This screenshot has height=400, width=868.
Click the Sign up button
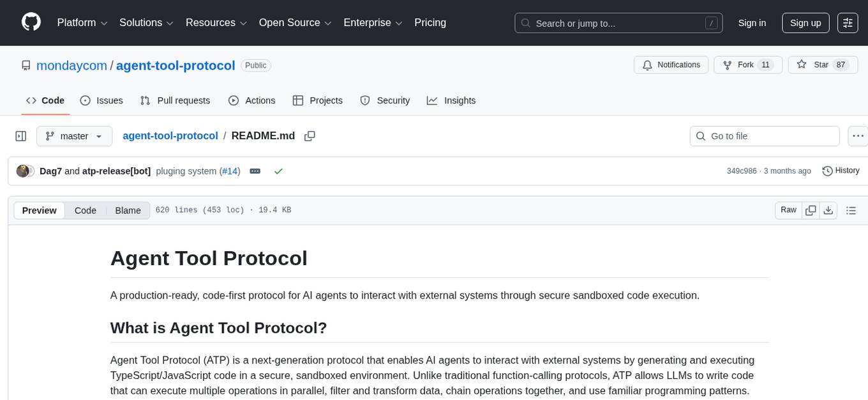coord(805,22)
